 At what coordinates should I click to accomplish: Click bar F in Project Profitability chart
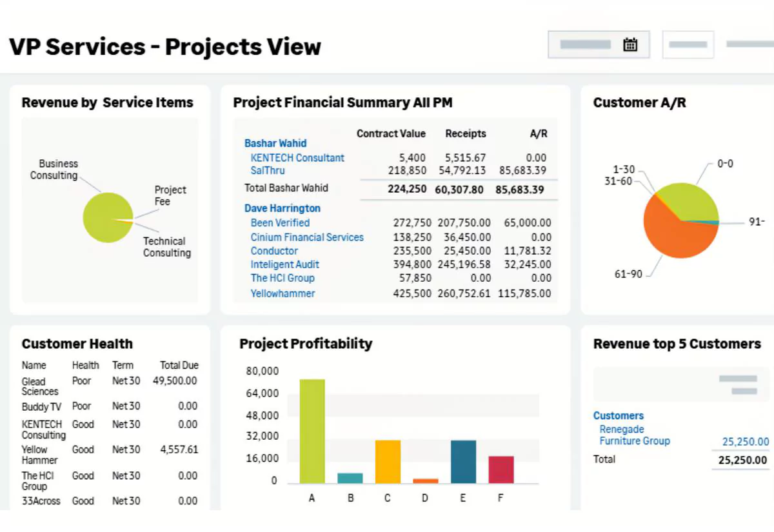(x=501, y=470)
